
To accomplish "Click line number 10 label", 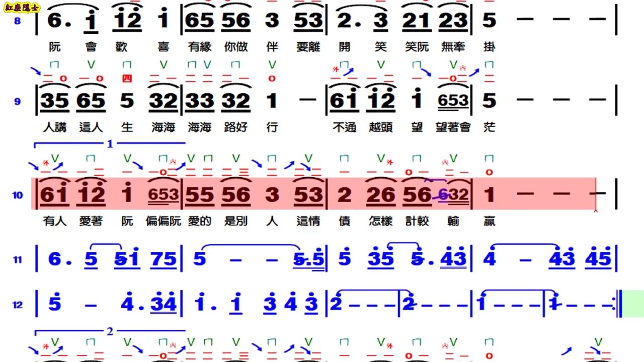I will click(18, 195).
